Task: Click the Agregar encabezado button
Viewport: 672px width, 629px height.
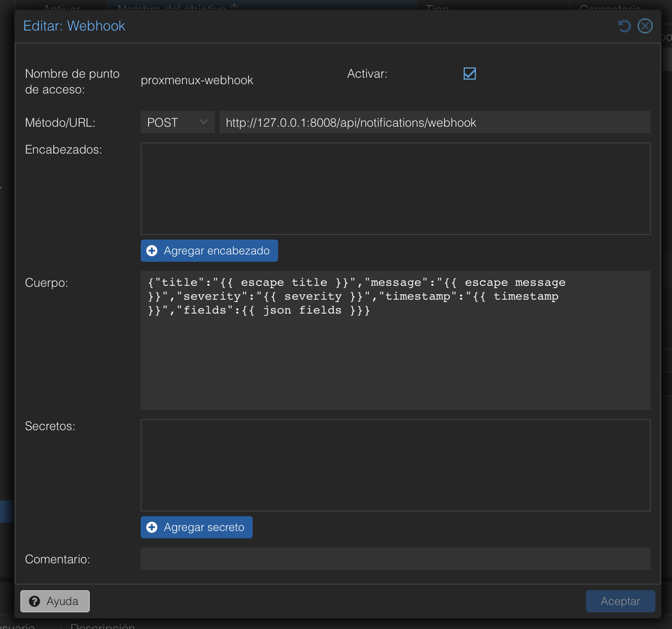Action: 209,251
